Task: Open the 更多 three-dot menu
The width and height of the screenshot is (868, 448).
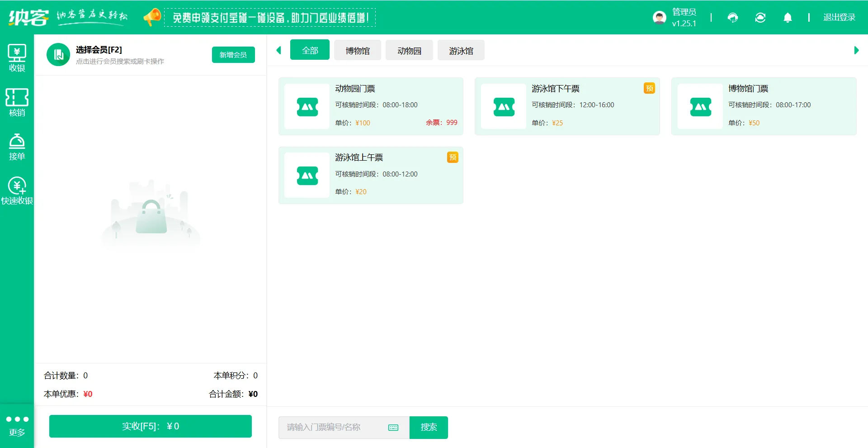Action: [x=17, y=425]
